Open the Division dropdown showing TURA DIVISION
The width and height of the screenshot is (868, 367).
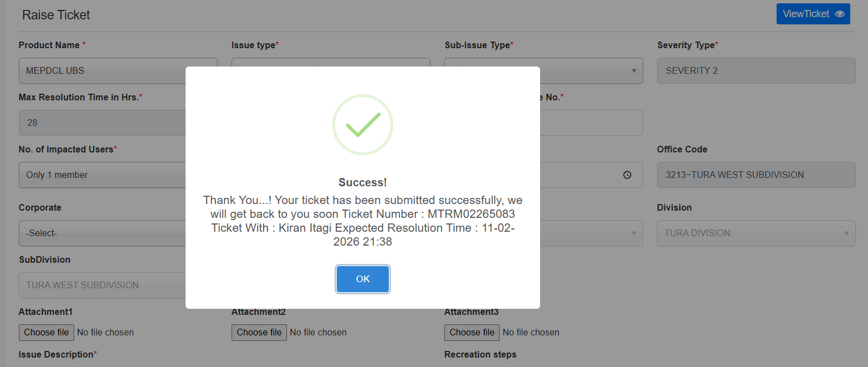(756, 233)
